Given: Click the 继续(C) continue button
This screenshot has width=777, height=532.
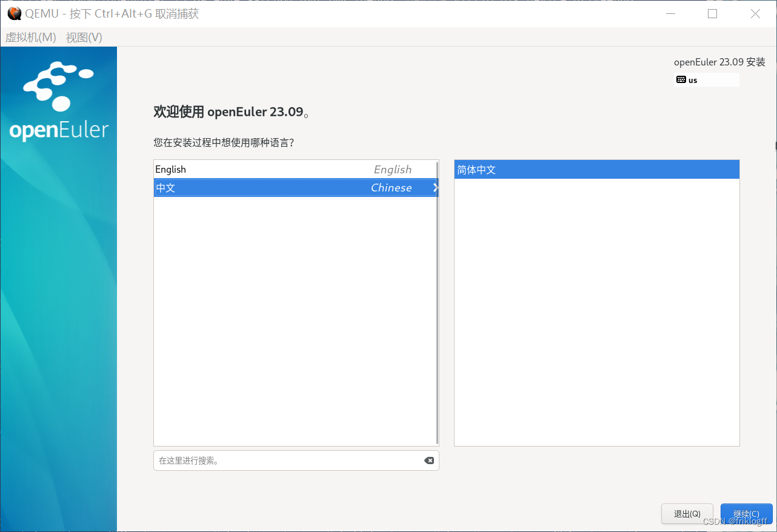Looking at the screenshot, I should pyautogui.click(x=746, y=513).
